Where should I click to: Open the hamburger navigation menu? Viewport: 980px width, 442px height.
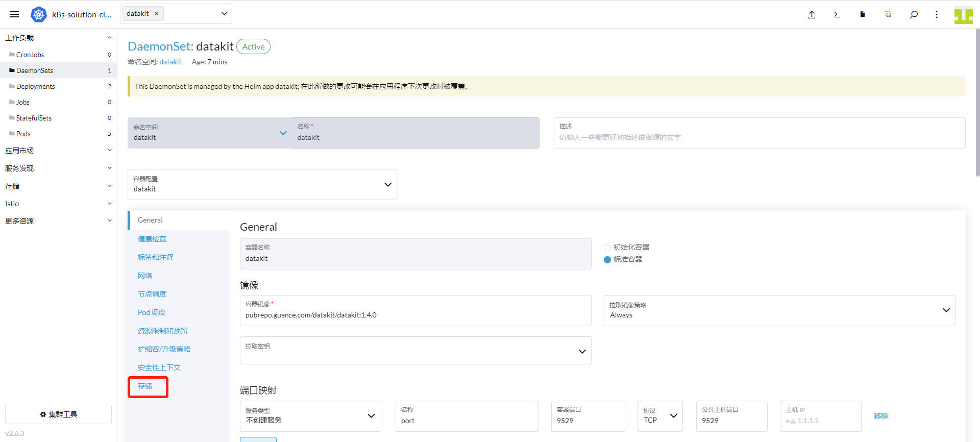pyautogui.click(x=14, y=14)
